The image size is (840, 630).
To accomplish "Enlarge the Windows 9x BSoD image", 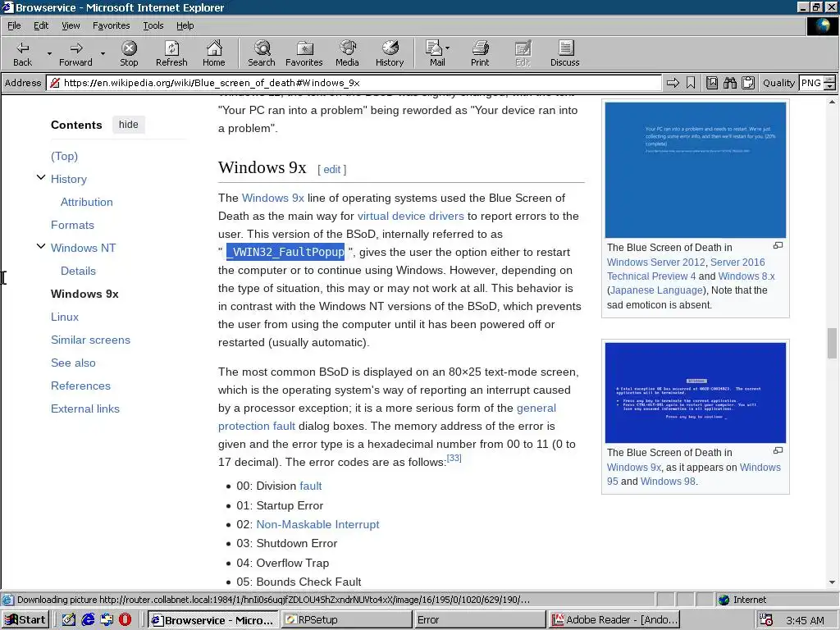I will 778,450.
